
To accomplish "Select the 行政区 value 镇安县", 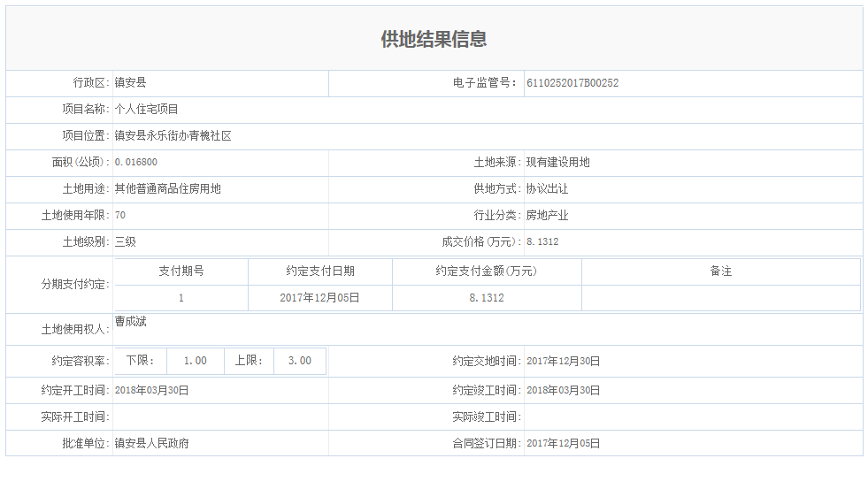I will click(x=131, y=83).
